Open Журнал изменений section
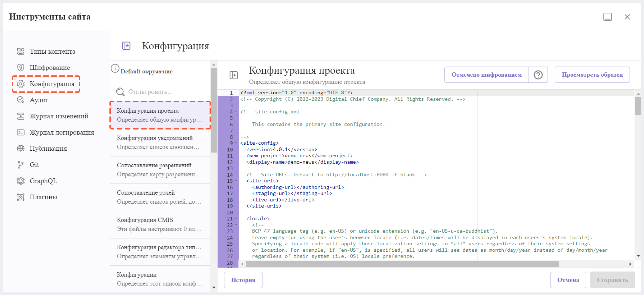Screen dimensions: 644x295 click(59, 116)
